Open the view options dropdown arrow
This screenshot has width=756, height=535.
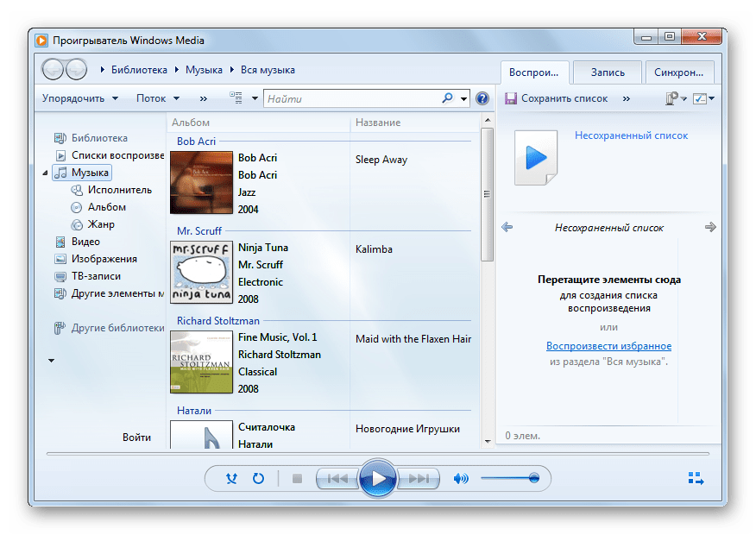255,98
